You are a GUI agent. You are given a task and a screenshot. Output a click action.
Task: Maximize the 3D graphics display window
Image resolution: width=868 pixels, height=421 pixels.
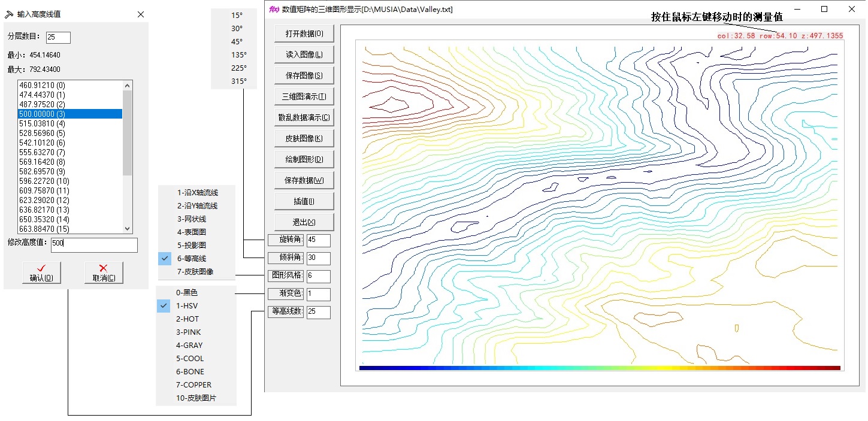[x=824, y=10]
